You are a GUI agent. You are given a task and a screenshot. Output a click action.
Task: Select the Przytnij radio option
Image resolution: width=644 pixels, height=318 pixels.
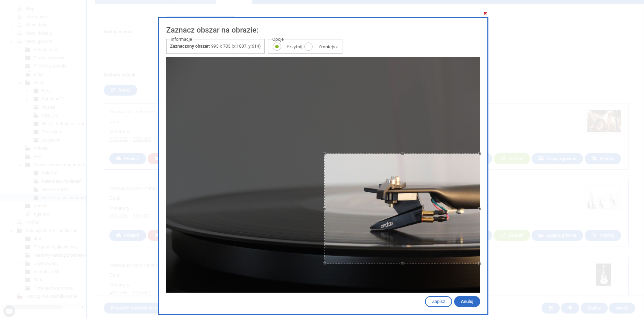277,47
